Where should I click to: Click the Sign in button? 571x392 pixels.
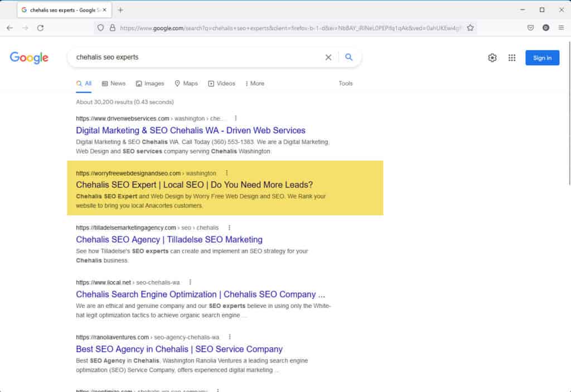coord(542,57)
